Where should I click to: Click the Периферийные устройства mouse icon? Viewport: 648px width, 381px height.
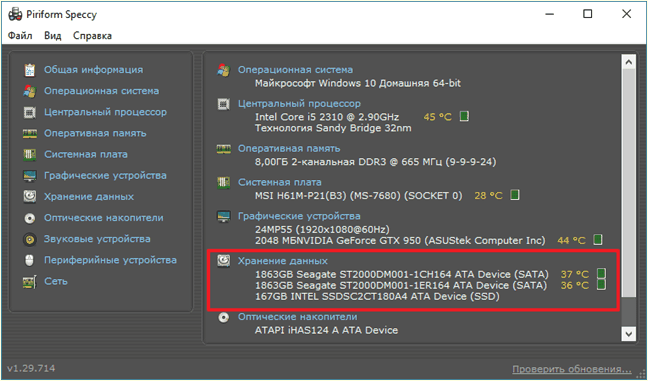29,260
